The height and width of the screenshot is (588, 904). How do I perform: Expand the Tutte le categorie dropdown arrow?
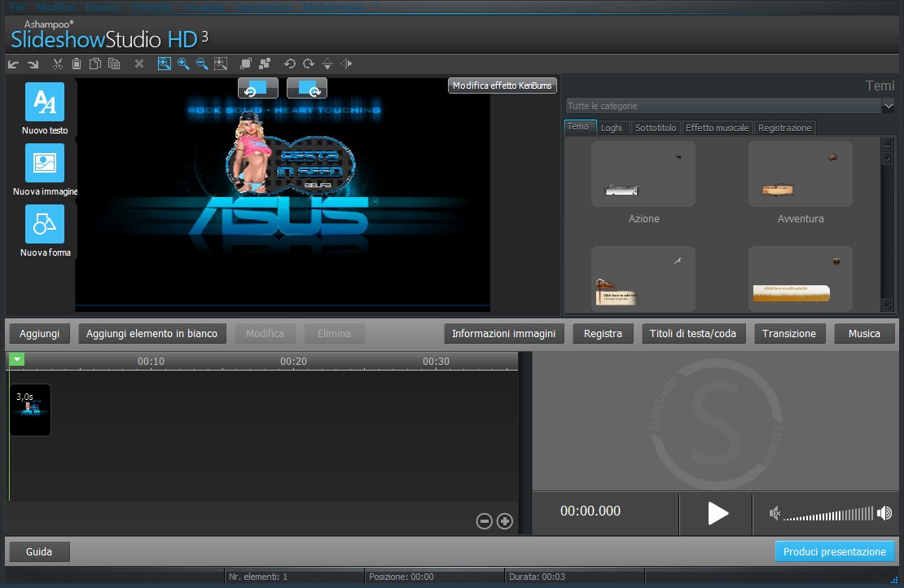(x=888, y=106)
